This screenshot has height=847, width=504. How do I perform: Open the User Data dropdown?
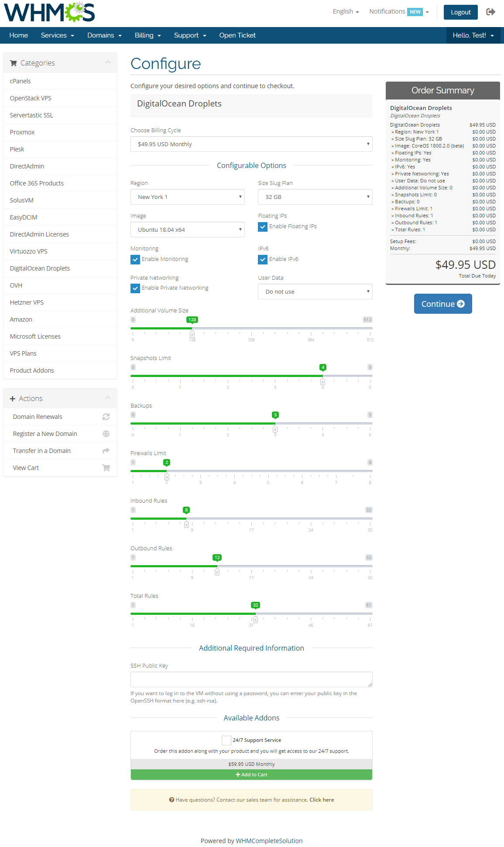pyautogui.click(x=315, y=291)
